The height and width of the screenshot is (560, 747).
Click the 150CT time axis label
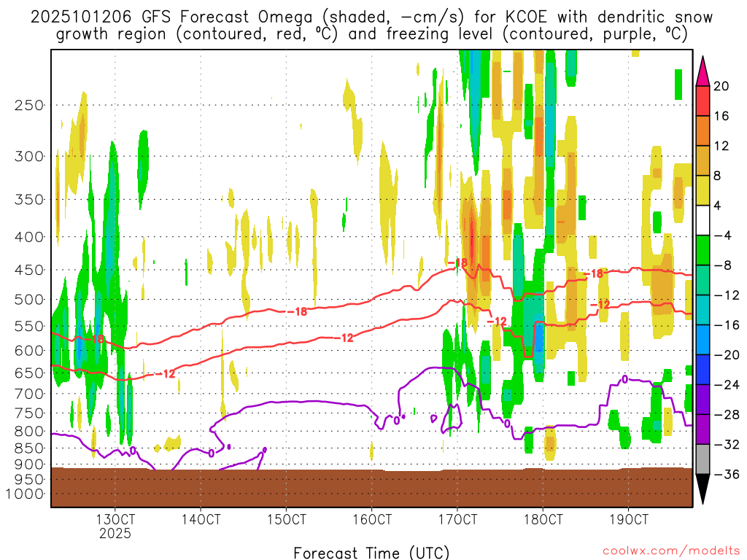(x=286, y=519)
